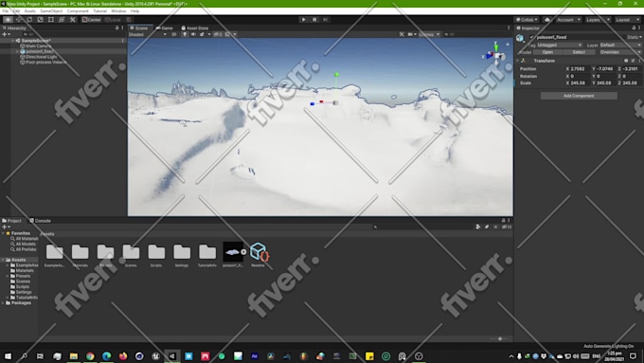Toggle scene effects icon
The image size is (644, 363).
click(202, 34)
